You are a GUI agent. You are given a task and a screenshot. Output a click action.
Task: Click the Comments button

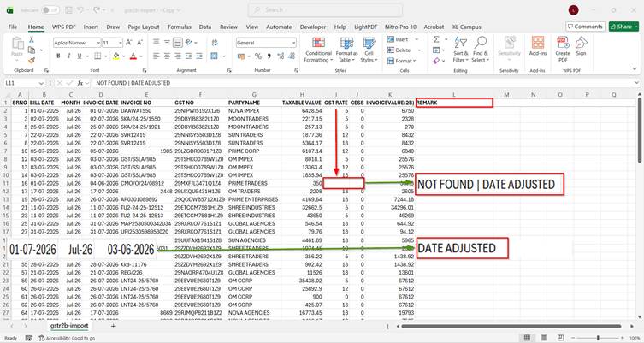585,27
